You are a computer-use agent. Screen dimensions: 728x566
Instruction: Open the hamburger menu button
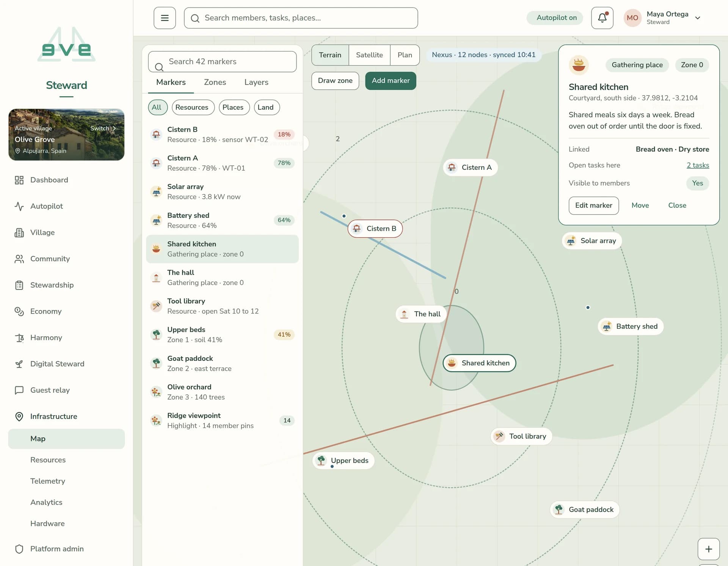tap(165, 18)
